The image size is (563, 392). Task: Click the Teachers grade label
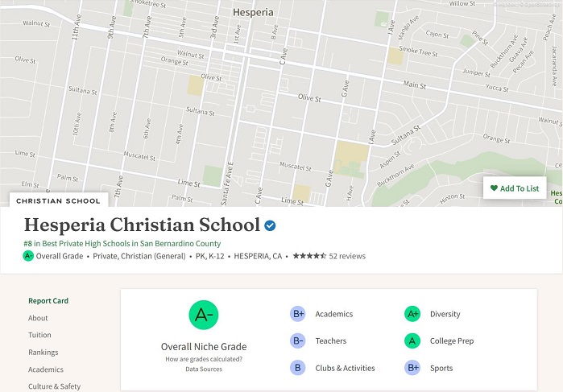331,340
